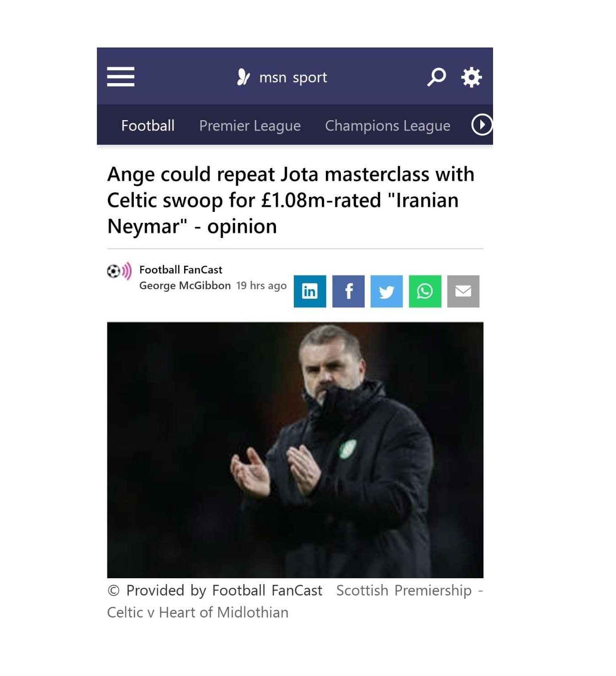The width and height of the screenshot is (616, 676).
Task: Select the Football tab
Action: pos(148,125)
